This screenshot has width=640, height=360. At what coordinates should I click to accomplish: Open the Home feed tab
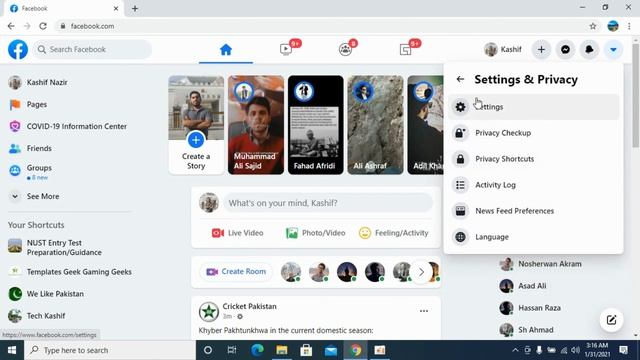click(x=226, y=50)
